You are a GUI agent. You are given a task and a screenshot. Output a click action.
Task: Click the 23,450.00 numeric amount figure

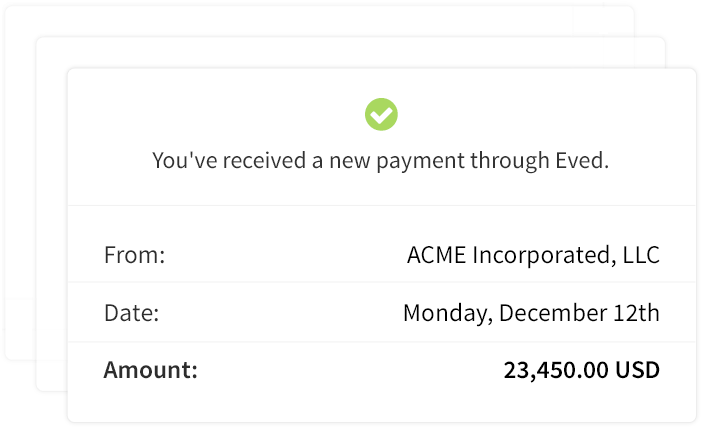coord(556,370)
